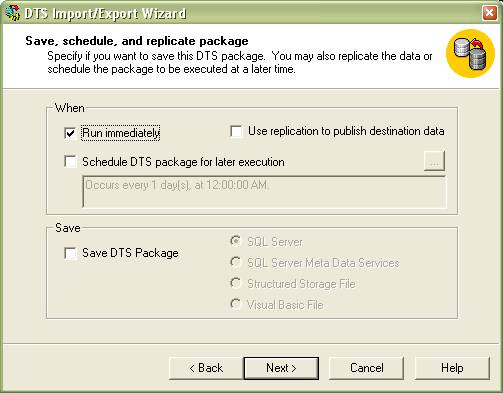503x393 pixels.
Task: Click the schedule description text field
Action: pyautogui.click(x=264, y=192)
